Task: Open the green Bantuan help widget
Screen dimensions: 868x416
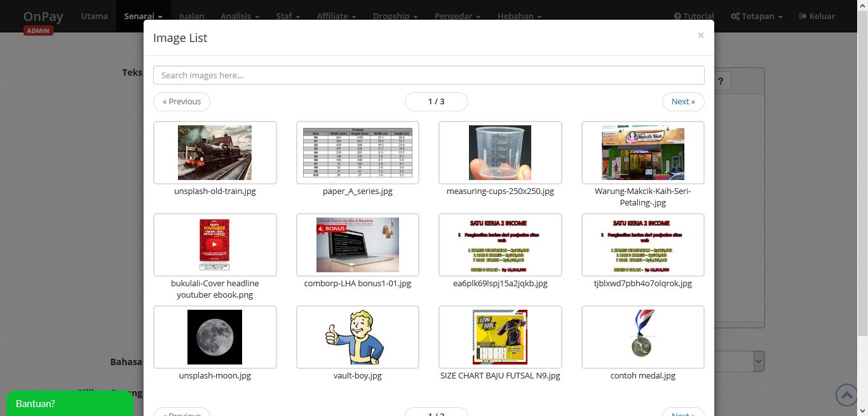Action: tap(70, 403)
